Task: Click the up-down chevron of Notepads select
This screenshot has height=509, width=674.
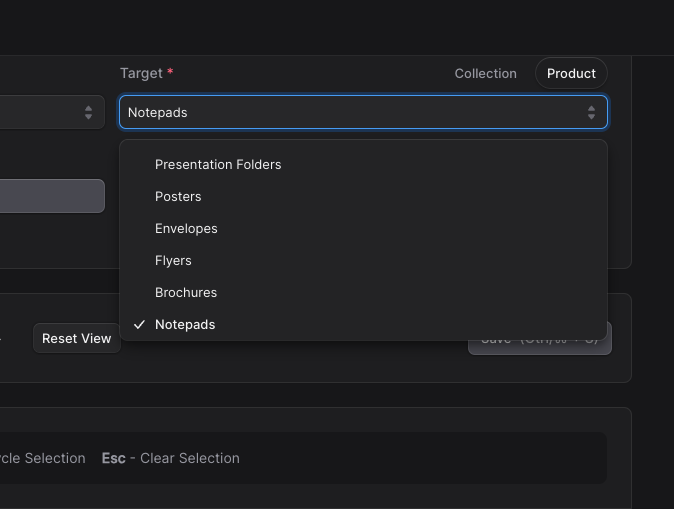Action: click(x=591, y=113)
